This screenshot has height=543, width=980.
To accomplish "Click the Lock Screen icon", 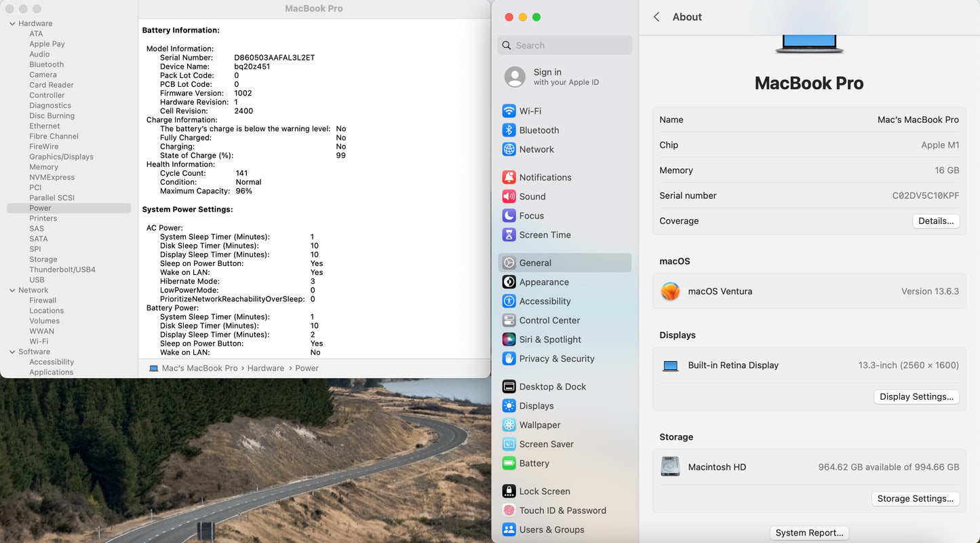I will 509,491.
